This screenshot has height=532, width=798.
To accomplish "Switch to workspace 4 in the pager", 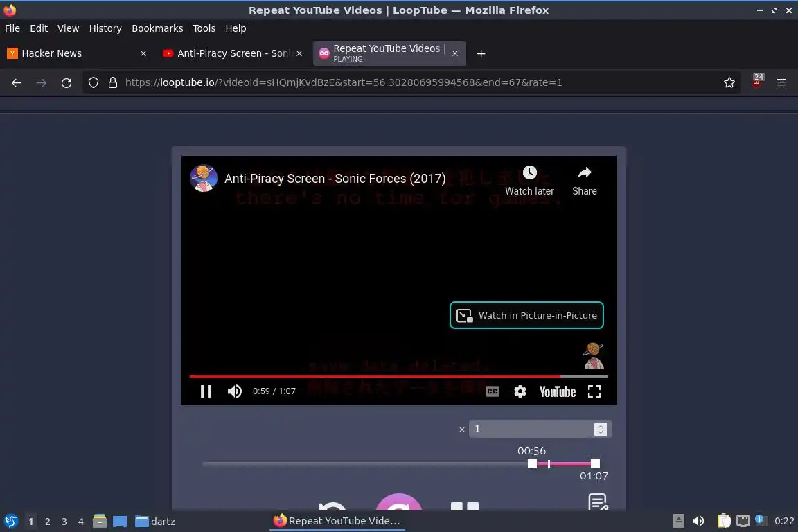I will (81, 522).
